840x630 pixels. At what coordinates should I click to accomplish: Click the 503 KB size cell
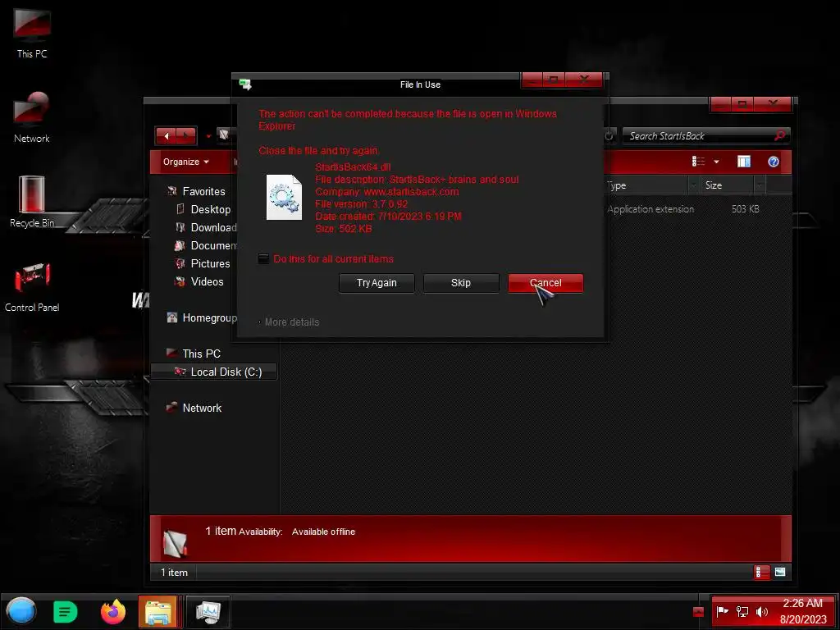coord(745,209)
